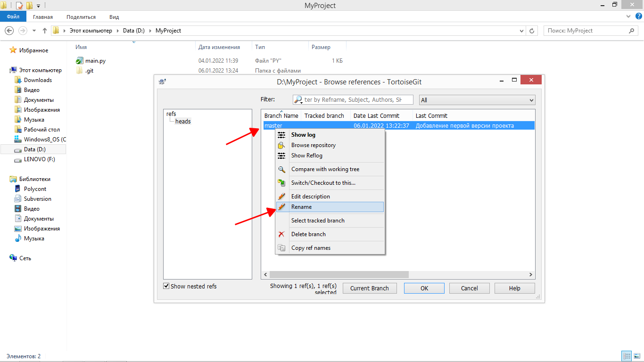The height and width of the screenshot is (362, 644).
Task: Click the horizontal scrollbar thumb in refs list
Action: point(339,274)
